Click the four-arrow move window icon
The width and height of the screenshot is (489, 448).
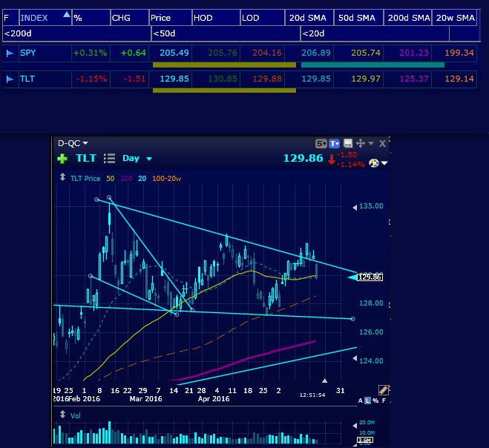(x=361, y=143)
